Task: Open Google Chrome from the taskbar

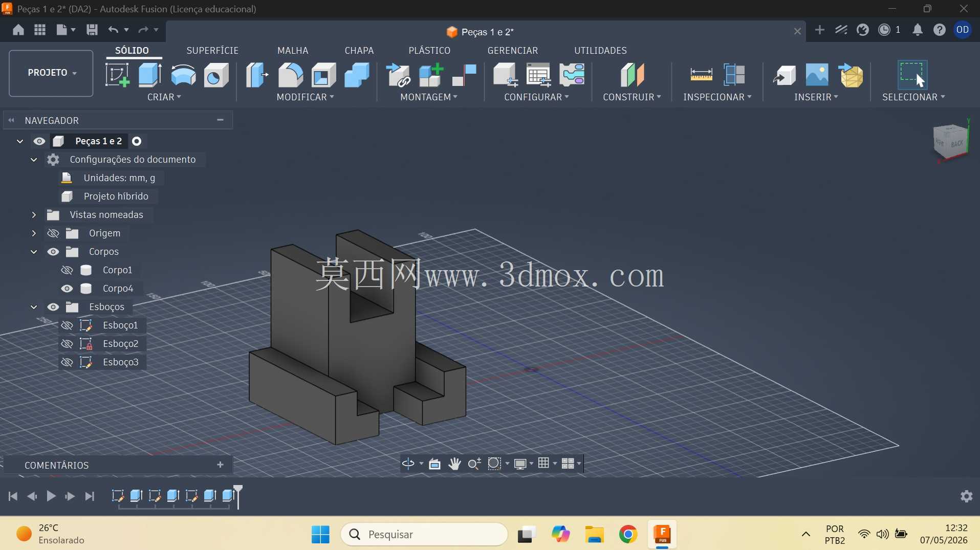Action: 628,535
